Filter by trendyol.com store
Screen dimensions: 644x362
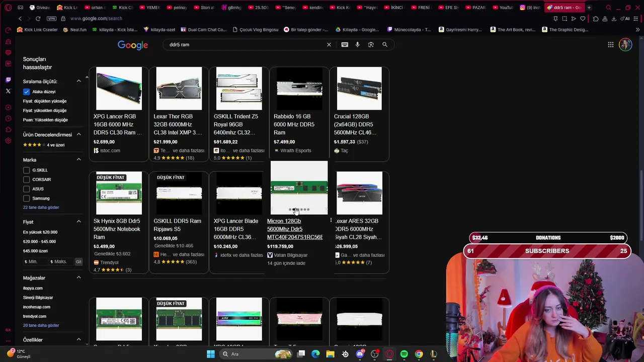[35, 316]
